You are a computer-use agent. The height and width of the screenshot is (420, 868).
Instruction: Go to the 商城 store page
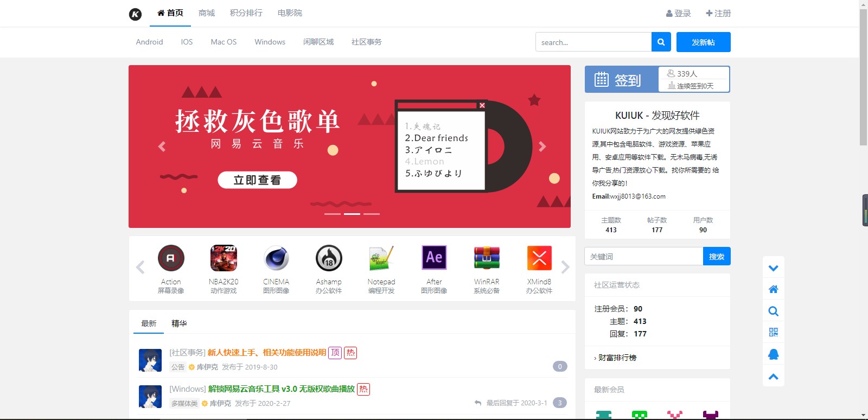(207, 13)
